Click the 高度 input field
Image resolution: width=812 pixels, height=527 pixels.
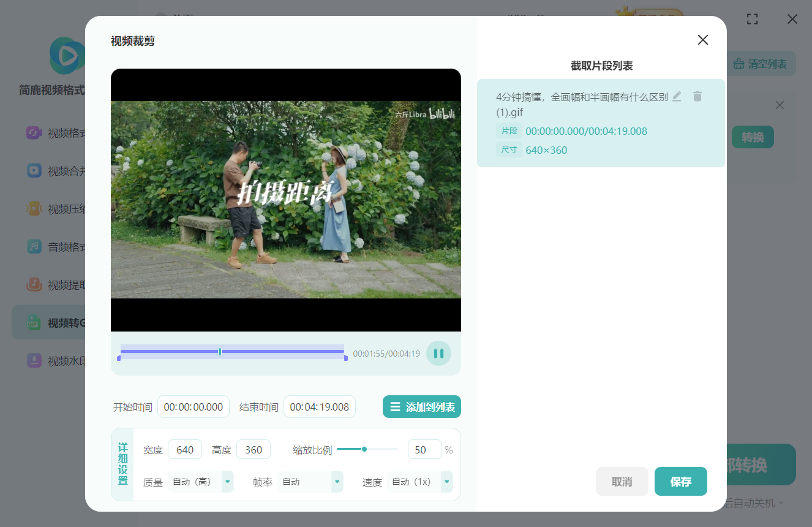click(x=254, y=450)
